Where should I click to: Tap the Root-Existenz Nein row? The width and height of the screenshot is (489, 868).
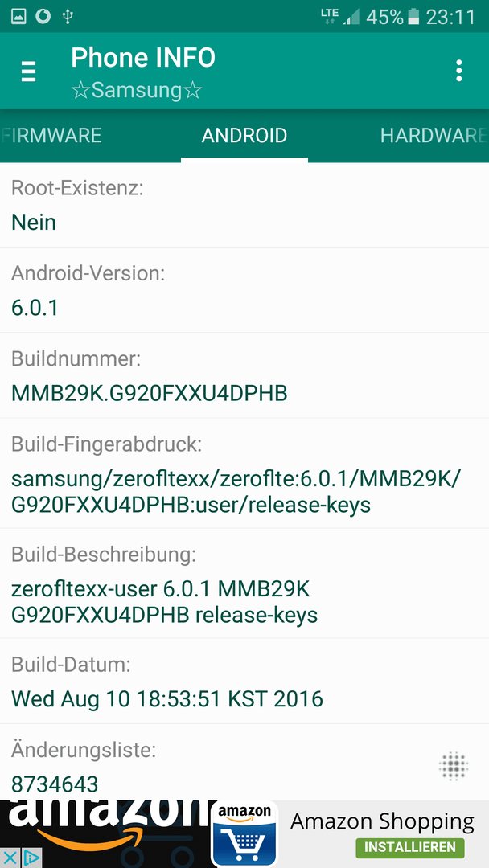tap(244, 205)
